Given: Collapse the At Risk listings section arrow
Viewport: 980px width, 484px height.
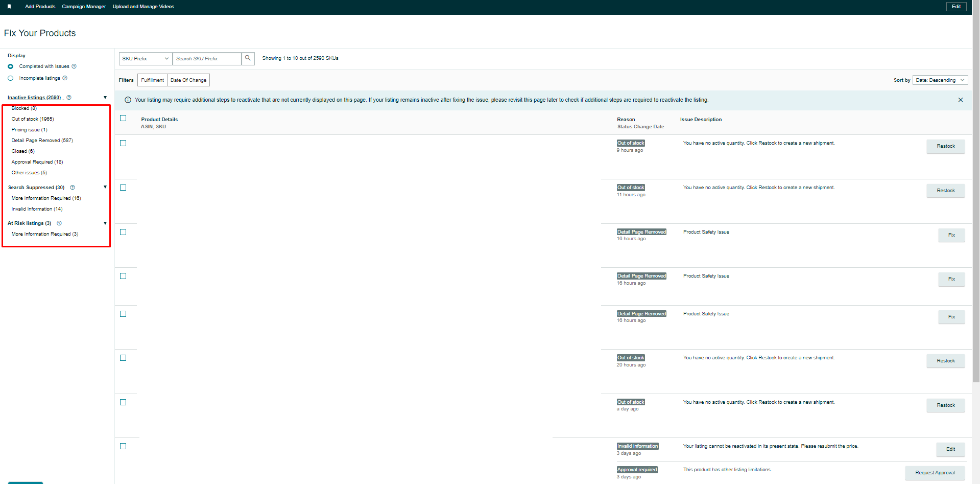Looking at the screenshot, I should coord(105,223).
